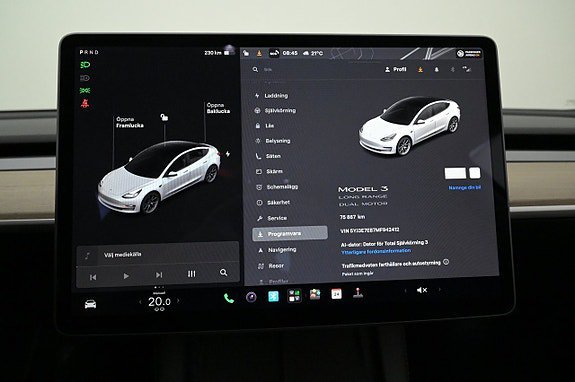
Task: Tap the charge port lightning bolt icon
Action: (x=228, y=154)
